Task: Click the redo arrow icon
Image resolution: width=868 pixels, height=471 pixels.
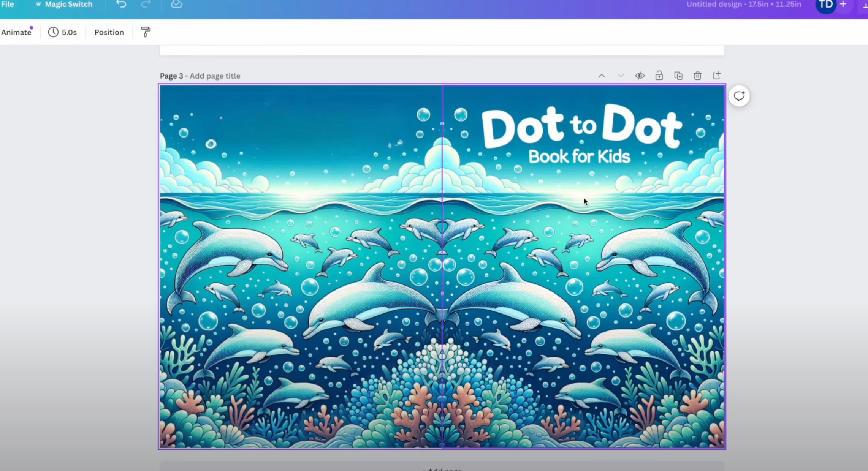Action: coord(146,5)
